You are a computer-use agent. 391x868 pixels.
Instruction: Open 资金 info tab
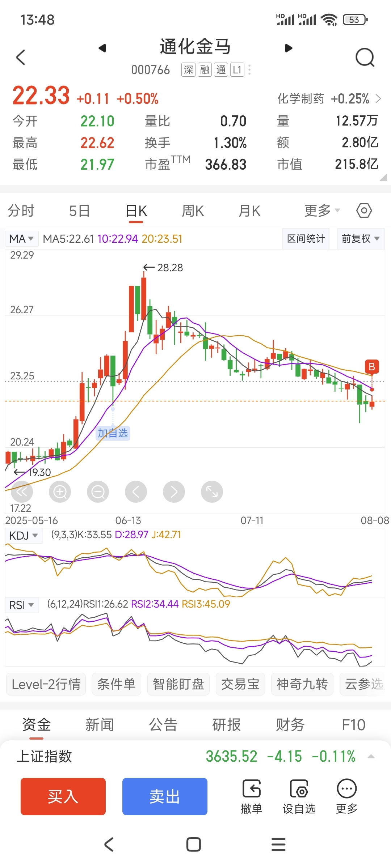click(x=37, y=724)
